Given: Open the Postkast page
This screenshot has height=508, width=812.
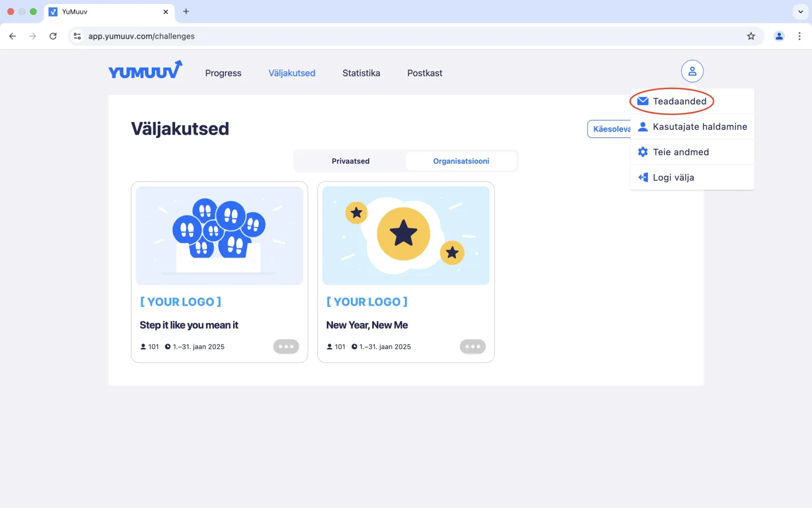Looking at the screenshot, I should (x=425, y=73).
